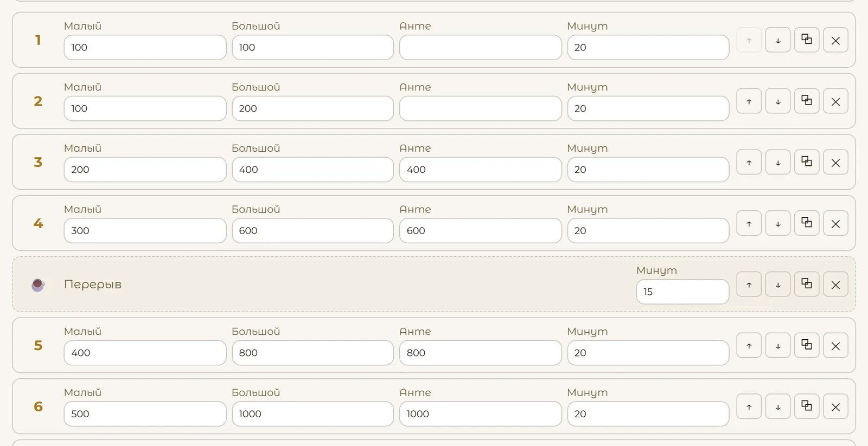Viewport: 868px width, 446px height.
Task: Move level 4 down
Action: [x=778, y=223]
